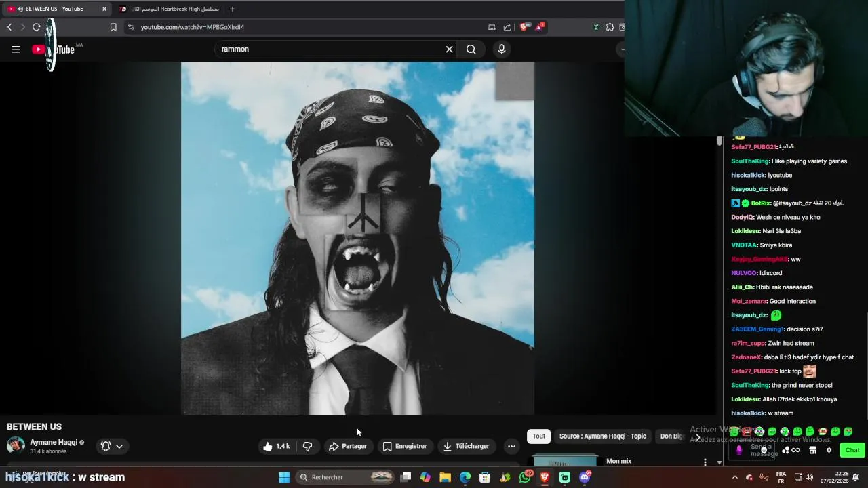868x488 pixels.
Task: Click username ZadnaneX in chat
Action: coord(745,357)
